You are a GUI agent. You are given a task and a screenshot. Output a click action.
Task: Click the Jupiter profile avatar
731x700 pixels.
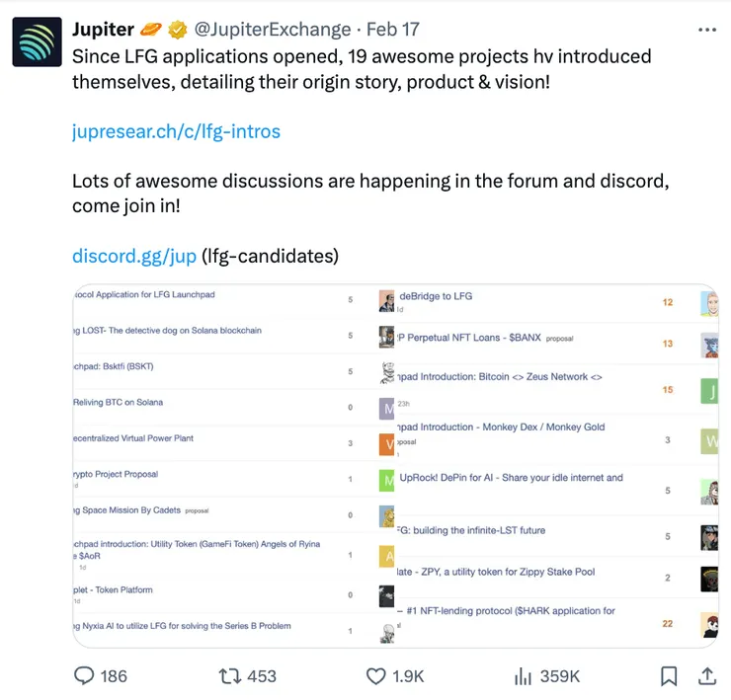coord(37,41)
